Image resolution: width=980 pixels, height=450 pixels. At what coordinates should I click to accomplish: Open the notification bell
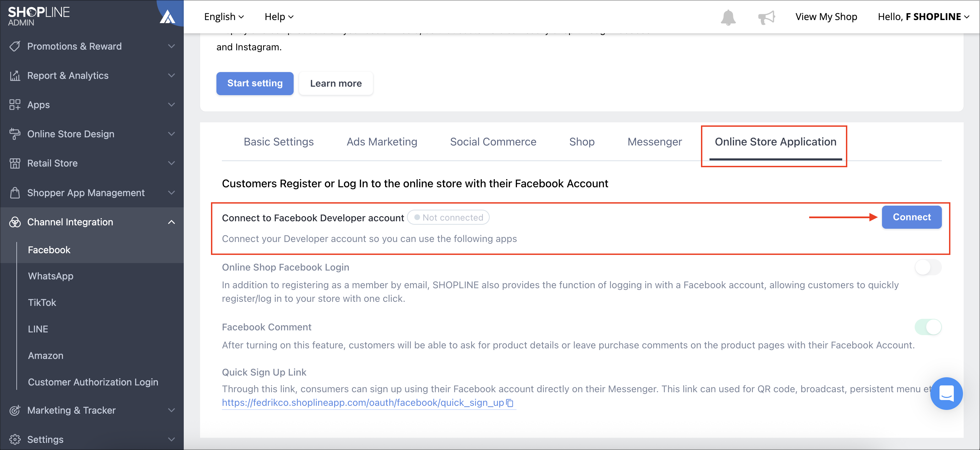click(x=728, y=17)
